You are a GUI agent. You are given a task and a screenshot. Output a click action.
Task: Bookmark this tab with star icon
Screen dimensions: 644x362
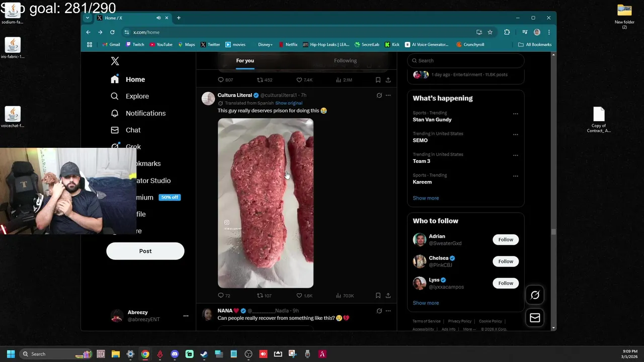490,32
